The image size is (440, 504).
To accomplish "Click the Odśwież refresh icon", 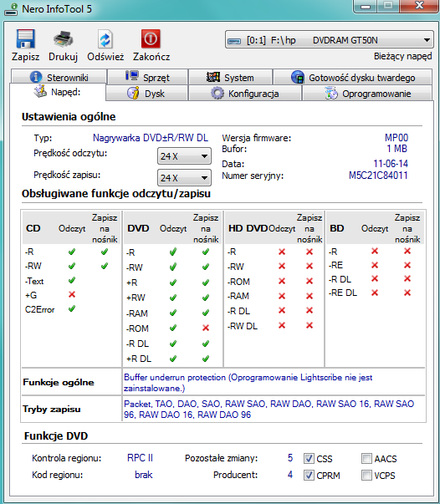I will pyautogui.click(x=105, y=39).
